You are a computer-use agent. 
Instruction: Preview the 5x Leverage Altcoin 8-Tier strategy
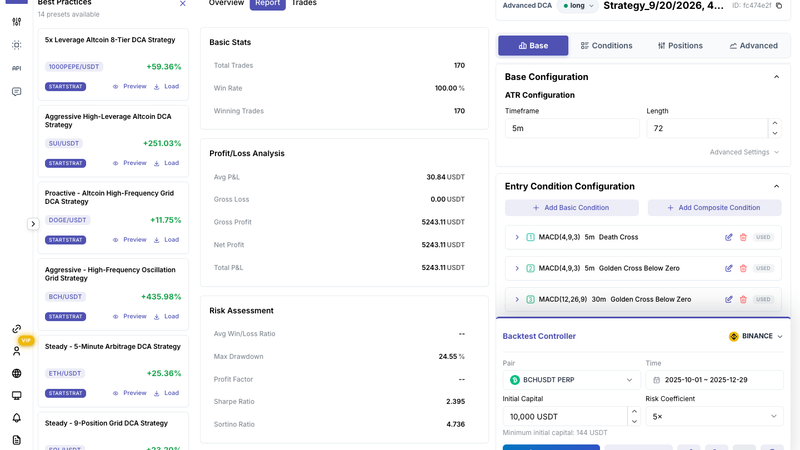pyautogui.click(x=130, y=87)
